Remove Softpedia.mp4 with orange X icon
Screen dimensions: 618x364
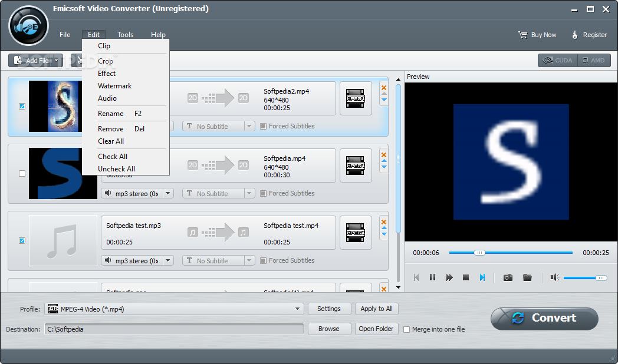(x=384, y=155)
